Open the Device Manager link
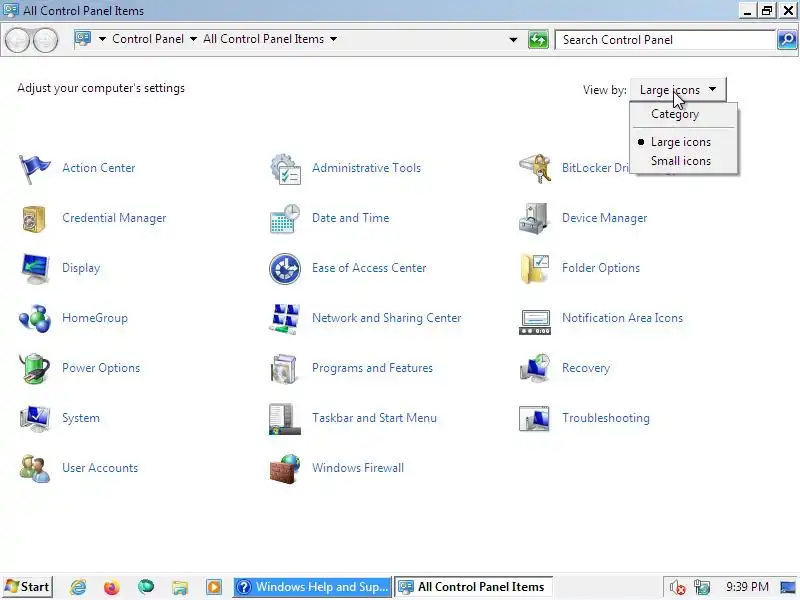This screenshot has height=600, width=800. (604, 218)
